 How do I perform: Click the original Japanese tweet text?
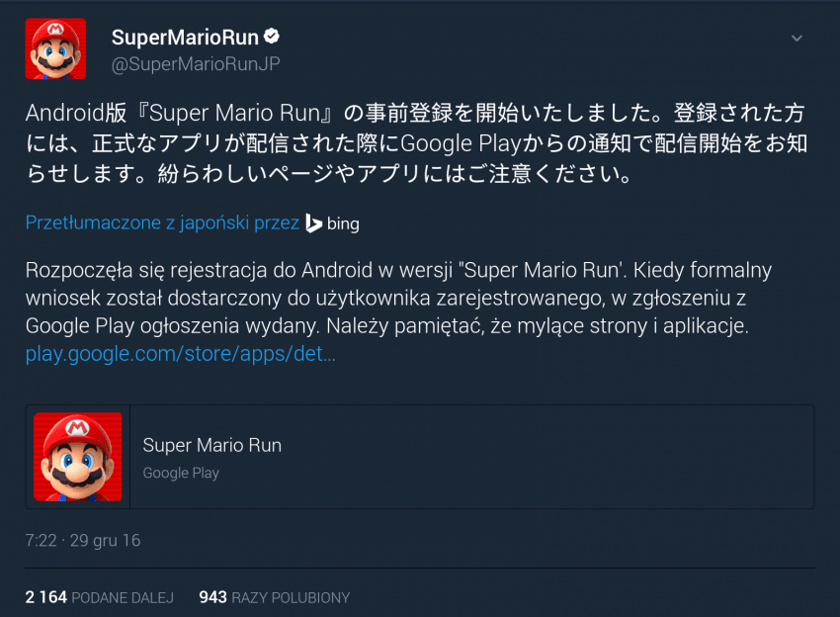(x=415, y=144)
